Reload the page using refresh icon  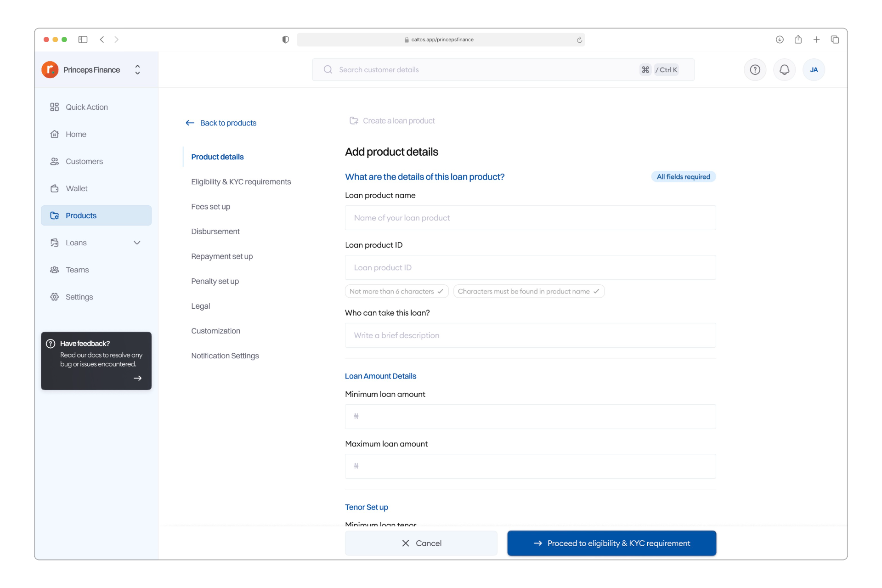point(579,40)
